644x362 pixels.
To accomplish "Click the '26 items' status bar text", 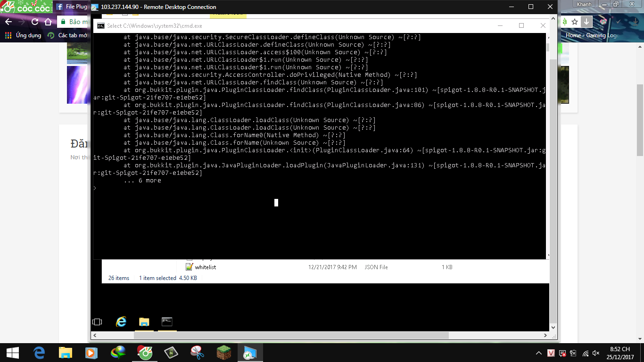I will tap(119, 278).
